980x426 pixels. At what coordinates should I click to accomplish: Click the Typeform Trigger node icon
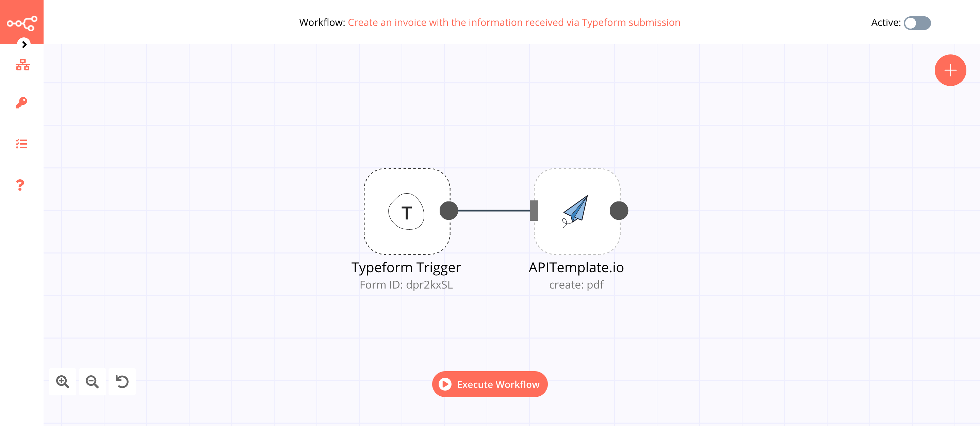405,211
